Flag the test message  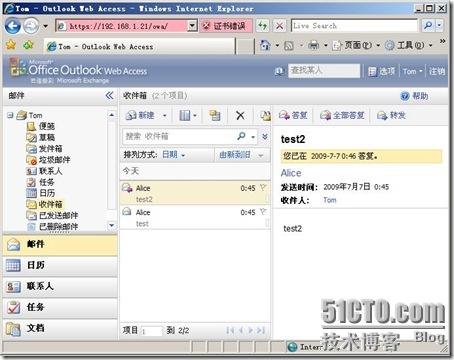click(x=263, y=212)
